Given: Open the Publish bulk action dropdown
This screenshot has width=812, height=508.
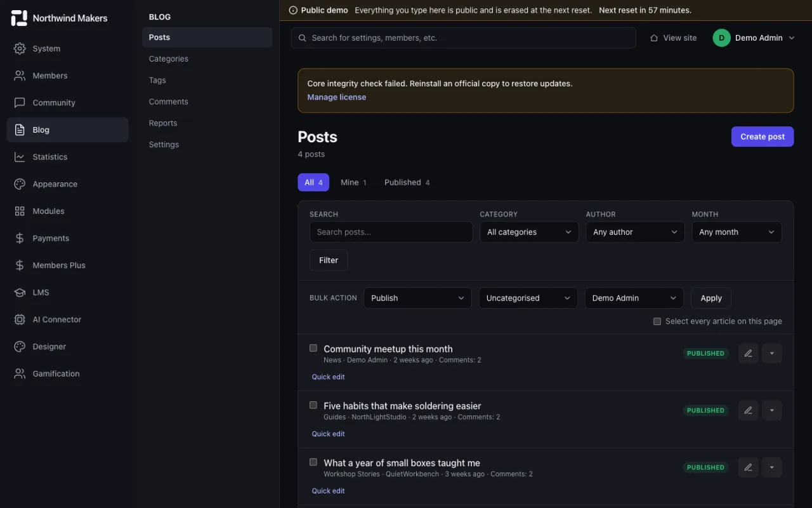Looking at the screenshot, I should pos(417,298).
